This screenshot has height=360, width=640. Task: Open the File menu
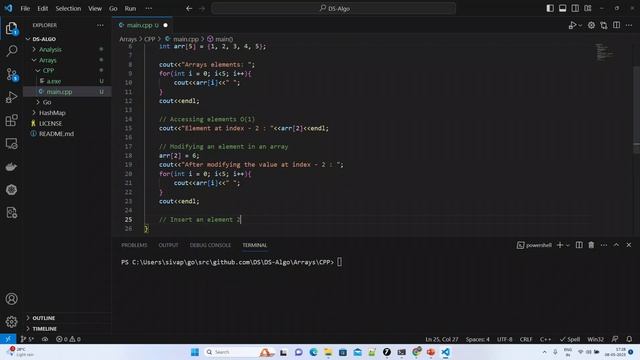[25, 8]
